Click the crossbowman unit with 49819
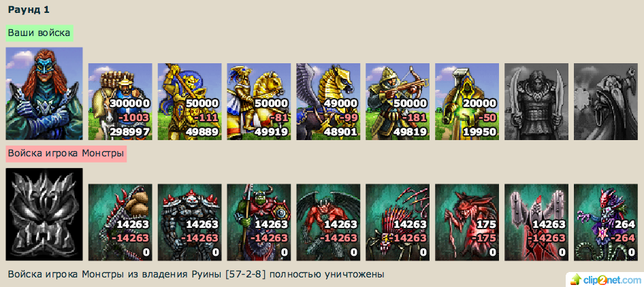The height and width of the screenshot is (287, 644). pos(398,101)
